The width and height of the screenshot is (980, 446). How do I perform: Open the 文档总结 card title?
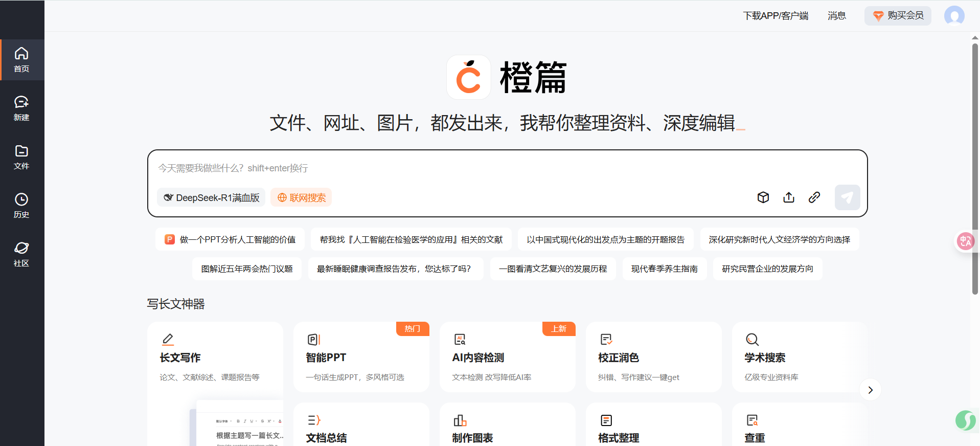(x=326, y=438)
